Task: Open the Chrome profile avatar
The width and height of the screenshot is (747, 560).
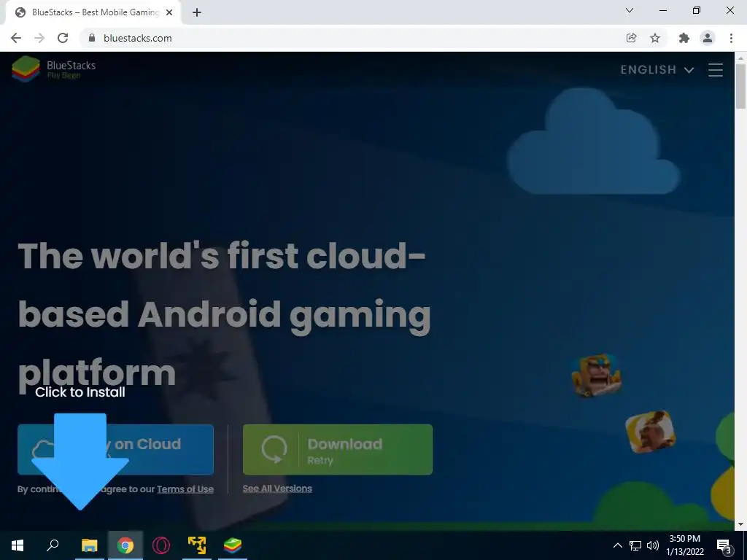Action: coord(708,38)
